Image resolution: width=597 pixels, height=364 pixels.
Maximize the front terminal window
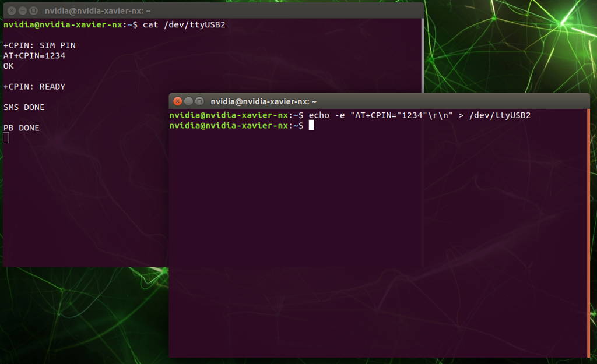(x=199, y=101)
